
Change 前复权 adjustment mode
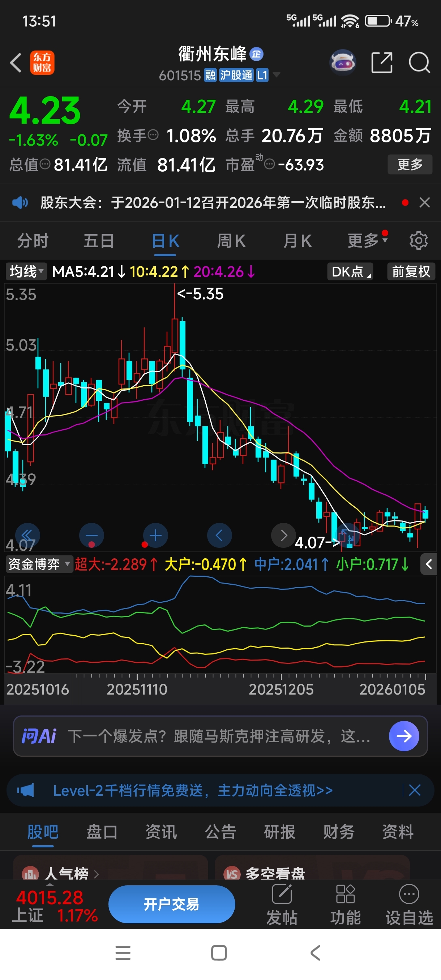[411, 272]
